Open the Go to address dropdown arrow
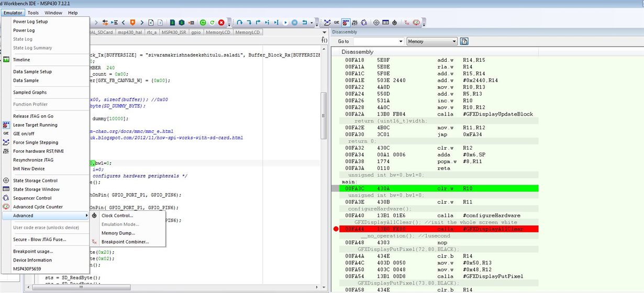The width and height of the screenshot is (644, 293). [x=401, y=41]
